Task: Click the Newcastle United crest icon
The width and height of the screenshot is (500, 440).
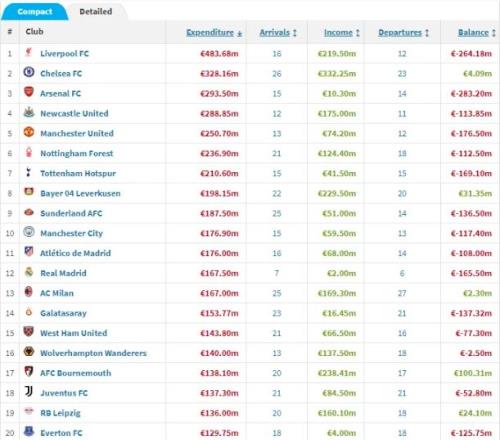Action: [29, 112]
